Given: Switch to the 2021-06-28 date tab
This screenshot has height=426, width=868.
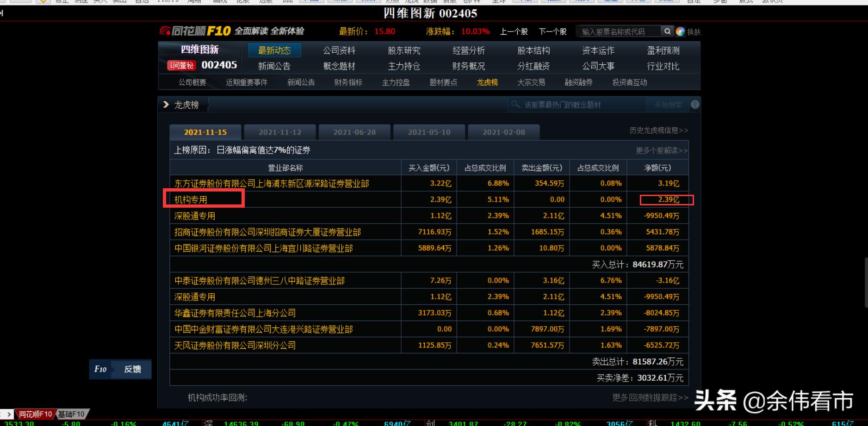Looking at the screenshot, I should 354,132.
